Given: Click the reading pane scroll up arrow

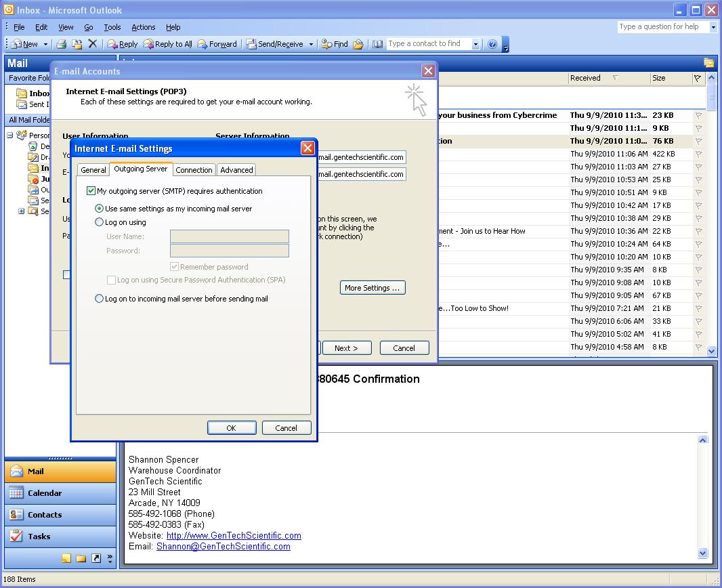Looking at the screenshot, I should [702, 440].
